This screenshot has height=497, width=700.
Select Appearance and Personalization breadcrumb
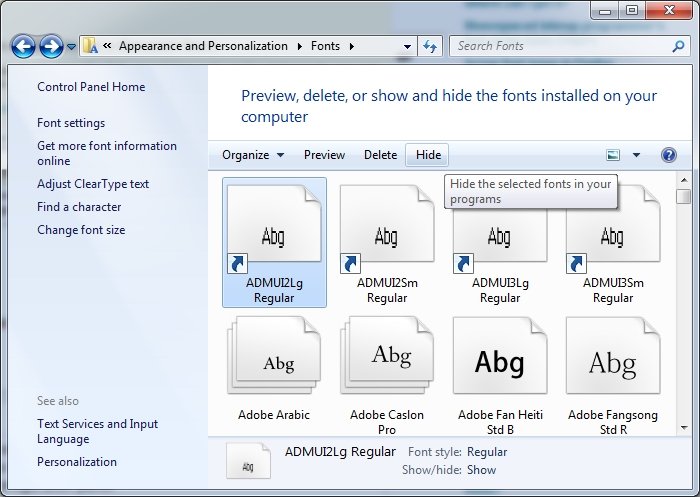[203, 46]
